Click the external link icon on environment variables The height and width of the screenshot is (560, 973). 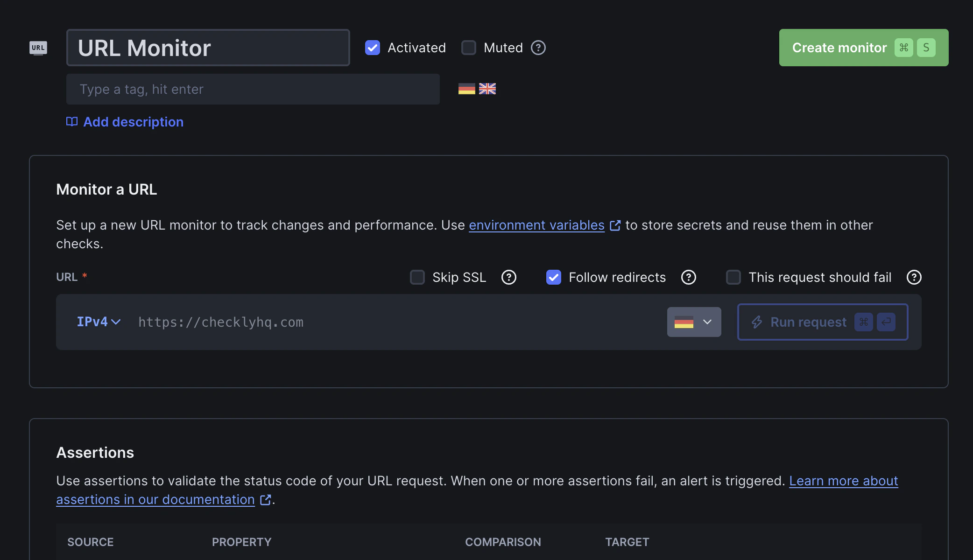[615, 225]
